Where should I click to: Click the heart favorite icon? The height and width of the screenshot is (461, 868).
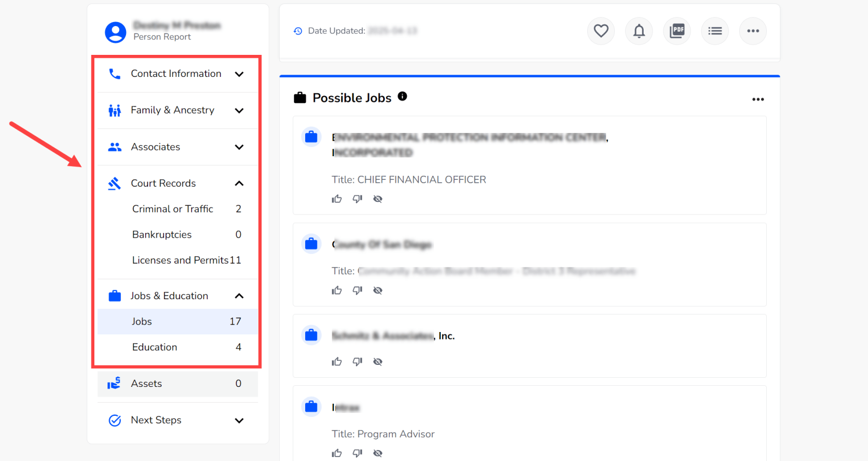(601, 31)
